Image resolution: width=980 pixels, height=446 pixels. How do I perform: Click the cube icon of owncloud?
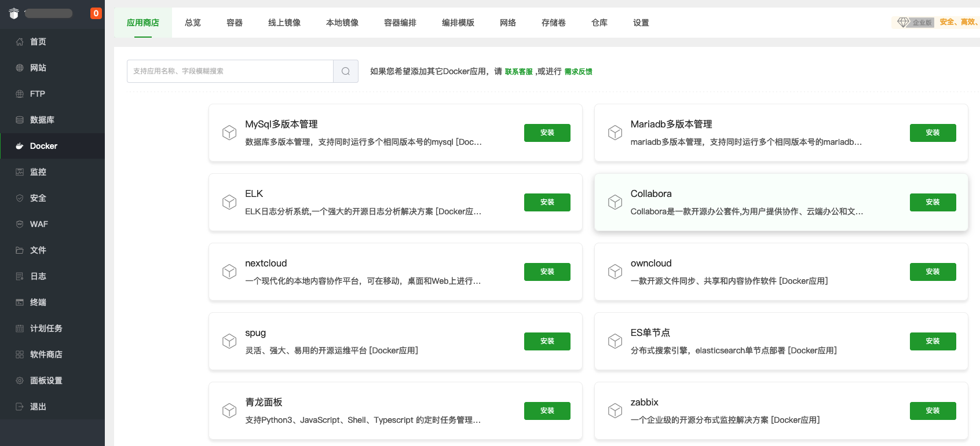point(615,272)
